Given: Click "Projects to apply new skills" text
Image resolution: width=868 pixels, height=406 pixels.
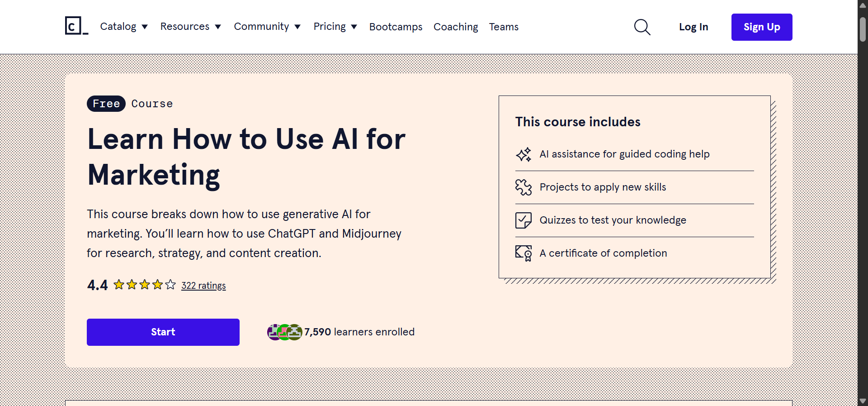Looking at the screenshot, I should [603, 187].
